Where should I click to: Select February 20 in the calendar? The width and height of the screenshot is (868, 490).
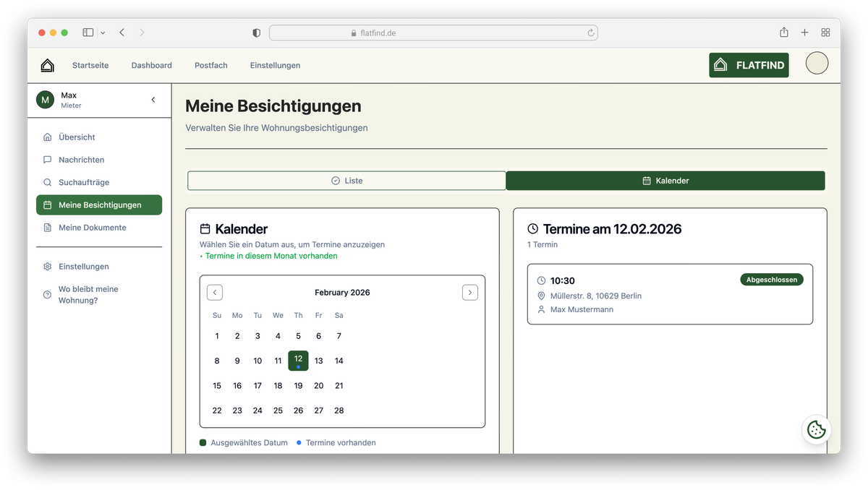pos(318,385)
